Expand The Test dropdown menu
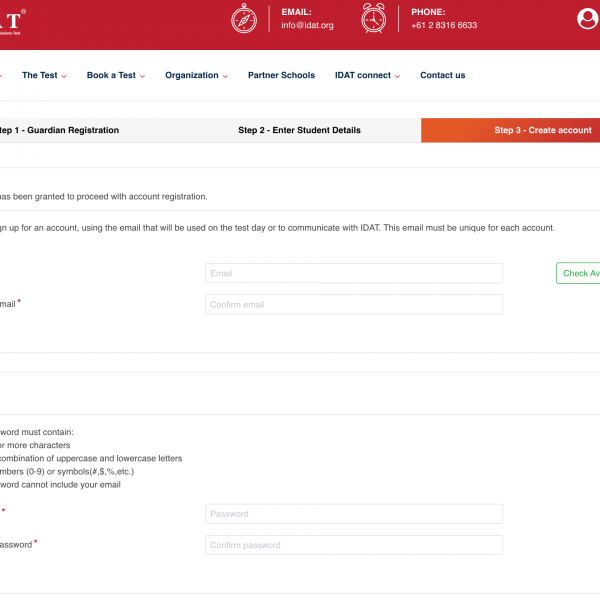Screen dimensions: 600x600 [x=44, y=75]
